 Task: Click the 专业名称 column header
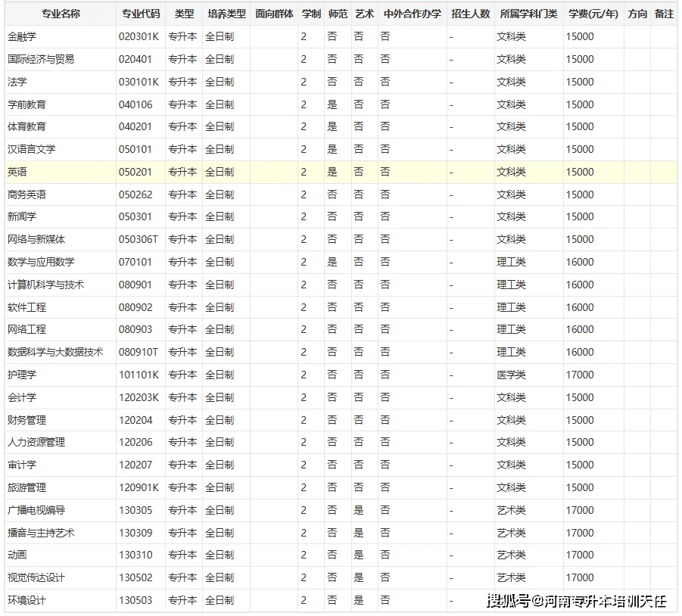pyautogui.click(x=61, y=14)
